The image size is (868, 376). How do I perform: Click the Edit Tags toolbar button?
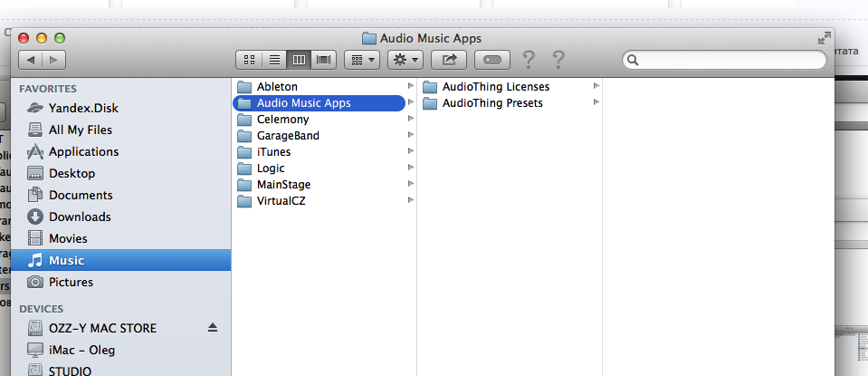point(492,59)
